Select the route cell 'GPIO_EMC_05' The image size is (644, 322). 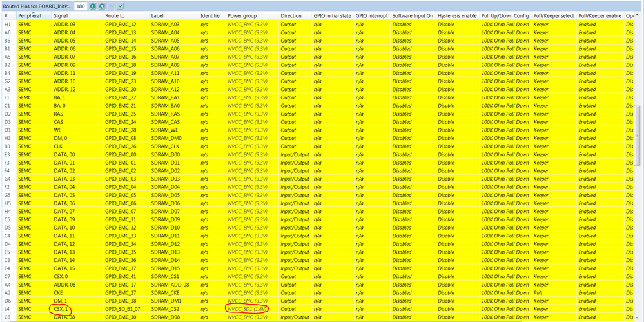(x=121, y=196)
